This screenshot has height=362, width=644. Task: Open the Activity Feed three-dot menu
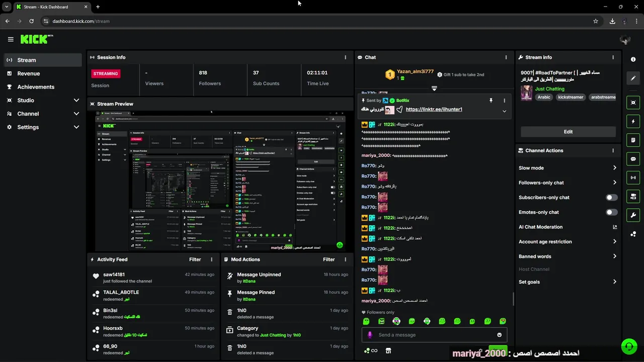[x=211, y=259]
